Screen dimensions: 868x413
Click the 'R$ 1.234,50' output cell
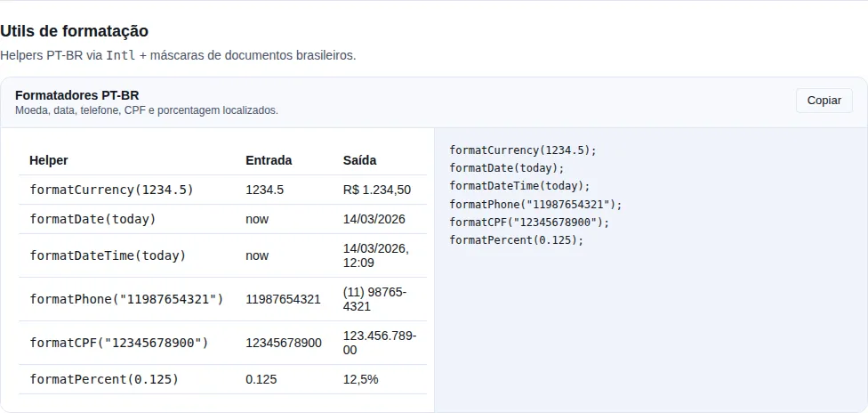point(377,190)
